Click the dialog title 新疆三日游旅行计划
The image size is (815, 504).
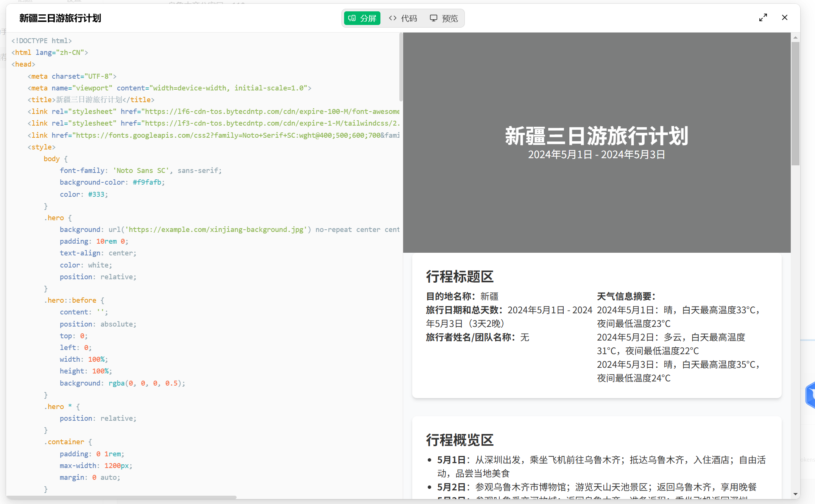tap(60, 18)
